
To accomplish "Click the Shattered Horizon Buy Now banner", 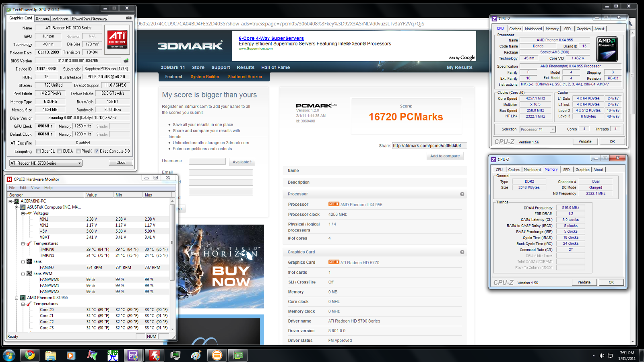I will [221, 267].
